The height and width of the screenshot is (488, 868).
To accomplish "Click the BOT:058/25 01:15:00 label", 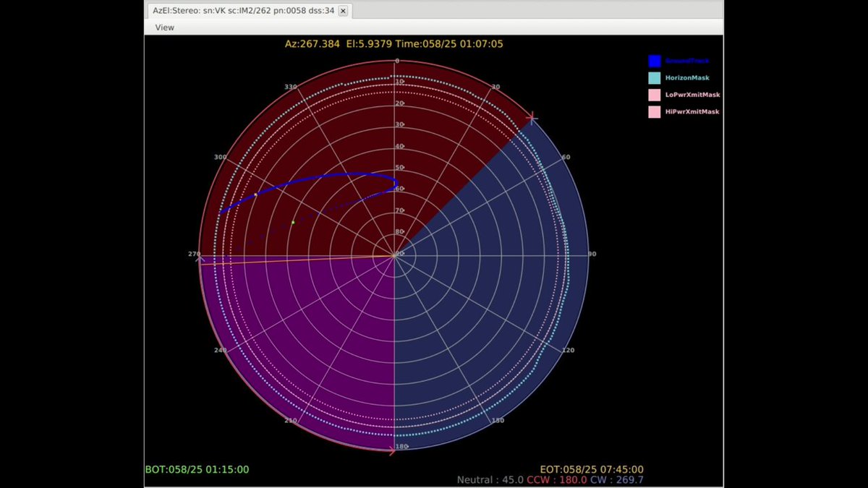I will click(x=197, y=469).
